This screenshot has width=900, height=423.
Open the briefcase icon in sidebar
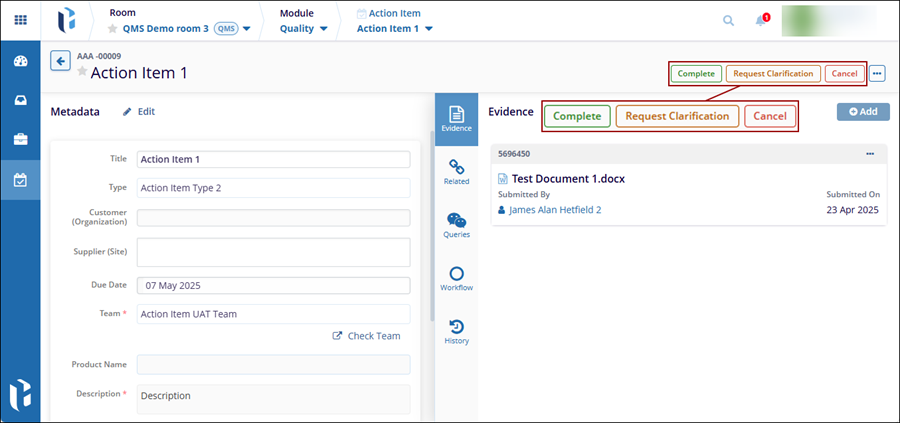[x=20, y=140]
